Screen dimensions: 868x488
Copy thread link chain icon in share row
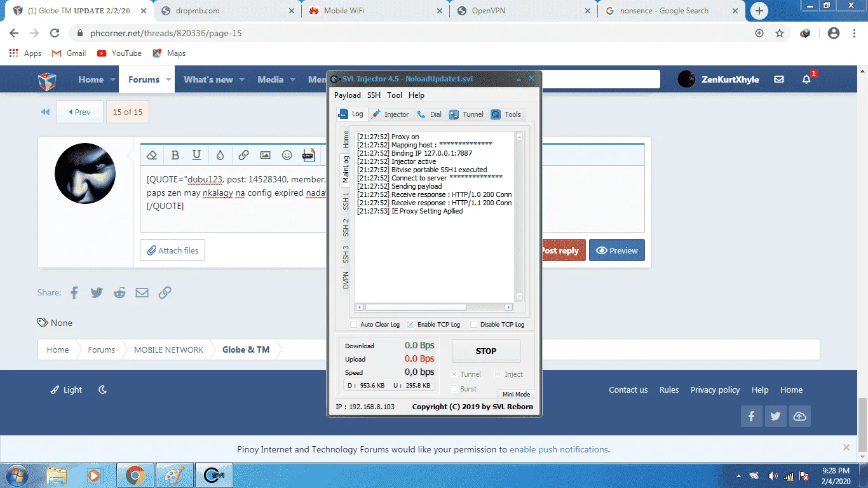tap(165, 292)
